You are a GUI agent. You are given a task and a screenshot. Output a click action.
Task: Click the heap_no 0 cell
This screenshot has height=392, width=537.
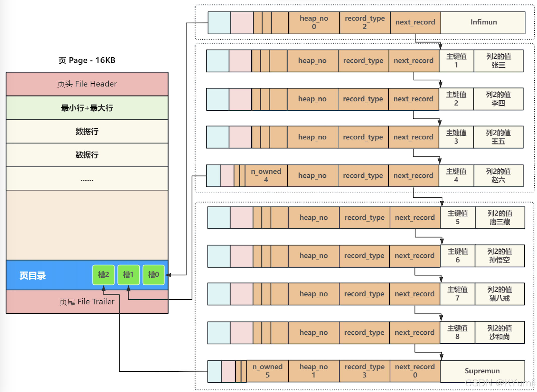[314, 22]
